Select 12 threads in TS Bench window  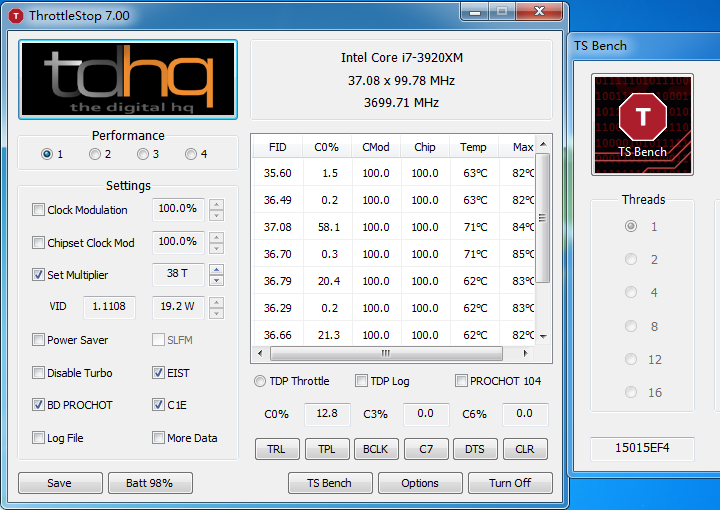tap(631, 359)
